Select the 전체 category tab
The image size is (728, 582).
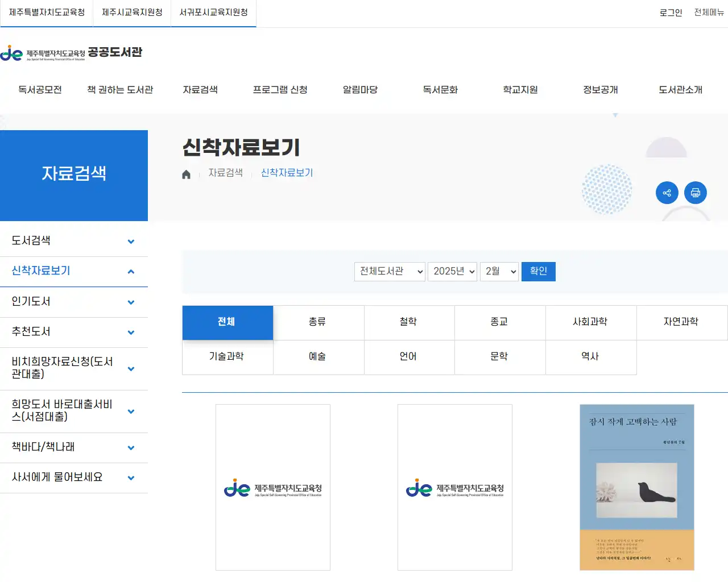[x=227, y=322]
